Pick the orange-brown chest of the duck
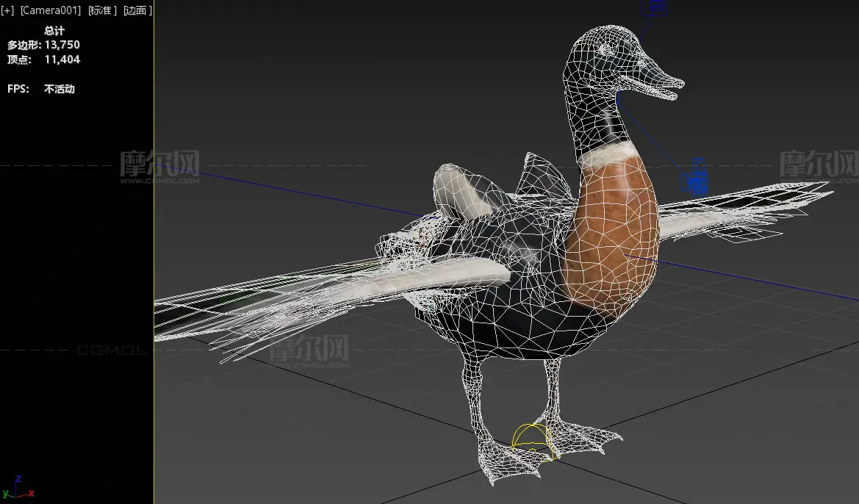Viewport: 859px width, 504px height. 614,230
